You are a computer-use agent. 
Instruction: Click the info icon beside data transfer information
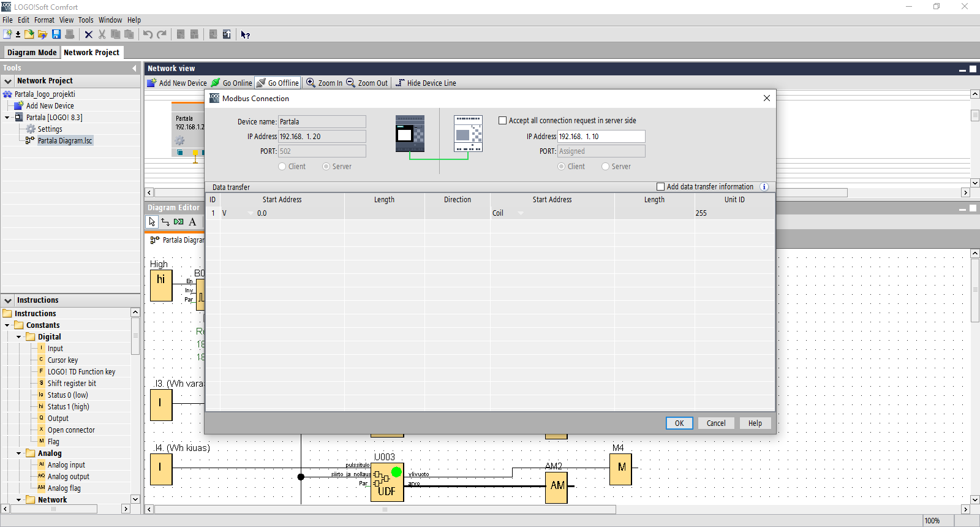pos(764,187)
